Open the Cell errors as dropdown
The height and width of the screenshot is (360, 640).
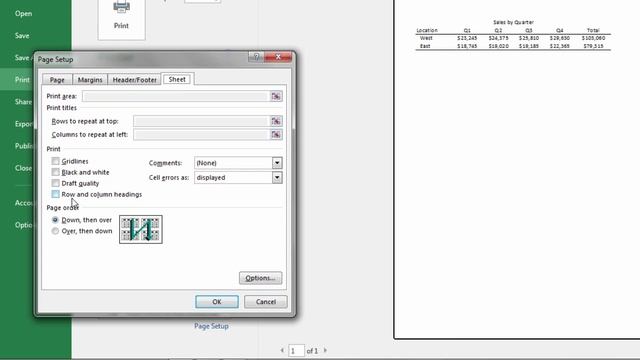point(277,178)
